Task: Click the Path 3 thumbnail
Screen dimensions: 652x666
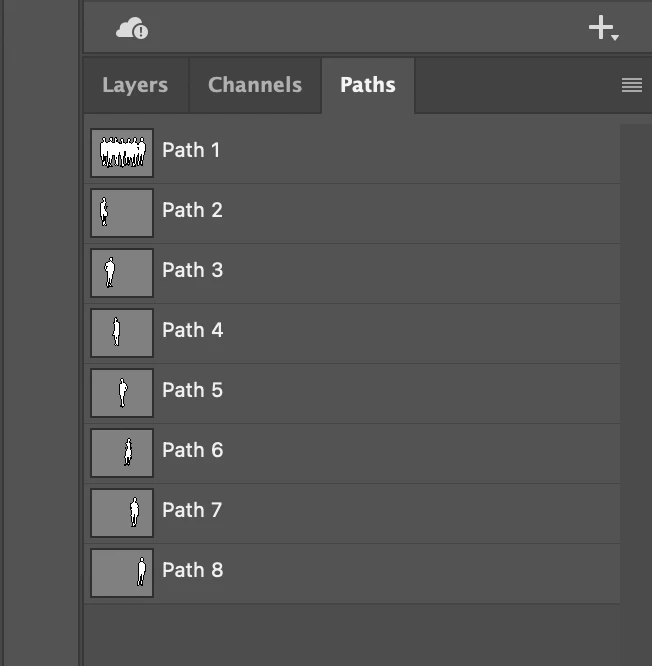Action: click(122, 273)
